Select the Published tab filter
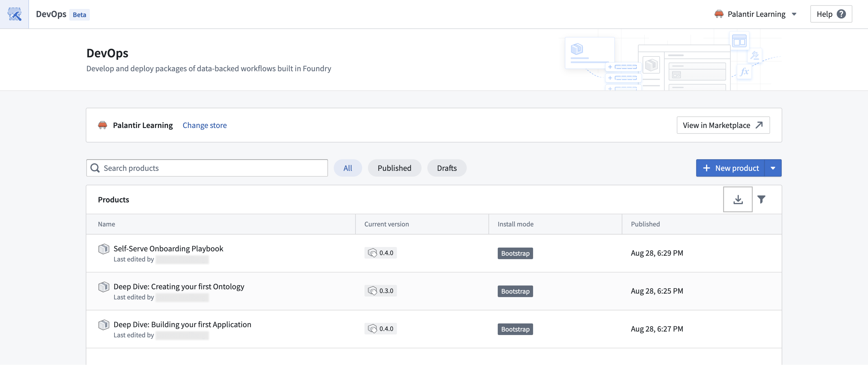This screenshot has width=868, height=366. 394,168
